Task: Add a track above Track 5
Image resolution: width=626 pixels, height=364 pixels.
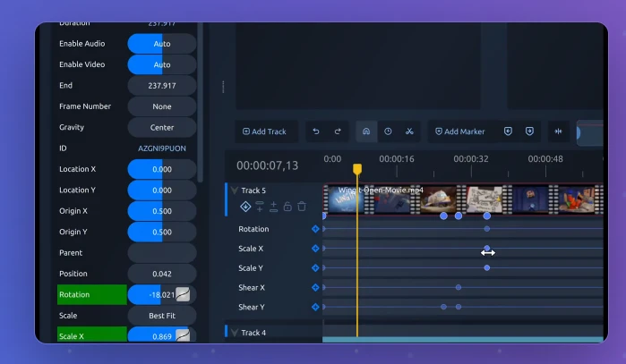Action: [x=260, y=206]
